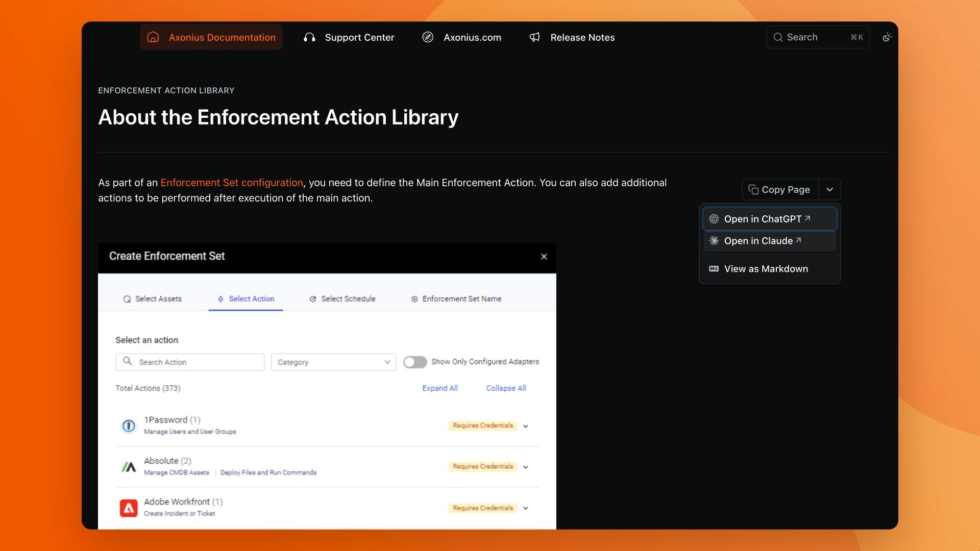Click the Copy Page clipboard icon
Screen dimensions: 980x551
(x=753, y=190)
